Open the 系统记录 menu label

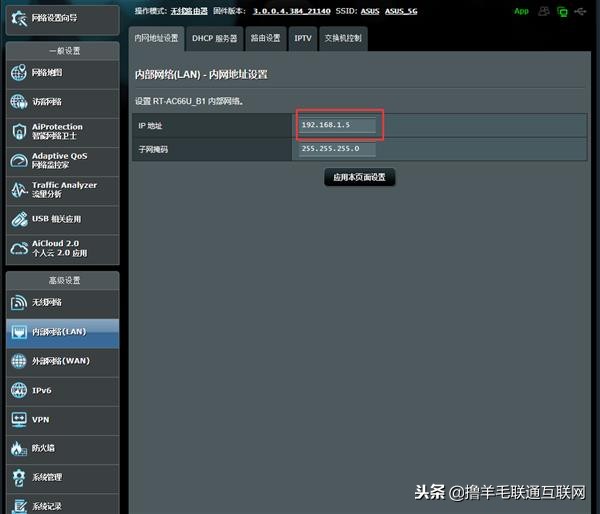47,506
